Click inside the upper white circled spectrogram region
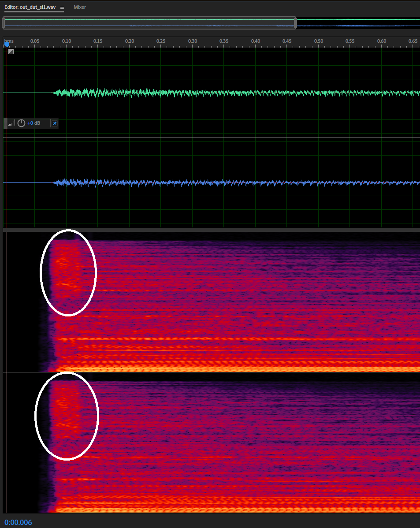This screenshot has height=528, width=420. click(68, 272)
